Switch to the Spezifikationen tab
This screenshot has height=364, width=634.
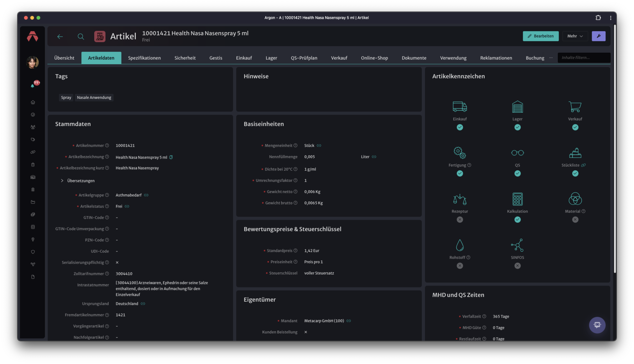144,58
